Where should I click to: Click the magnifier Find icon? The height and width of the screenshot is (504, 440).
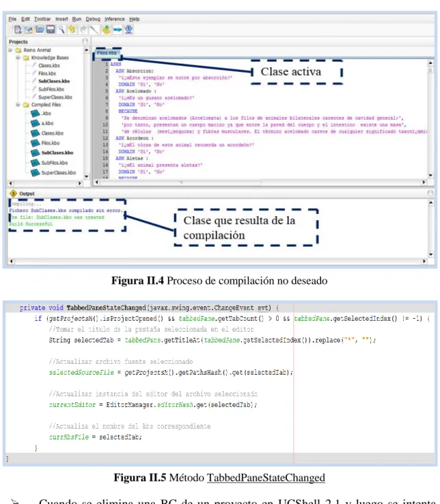click(x=61, y=29)
